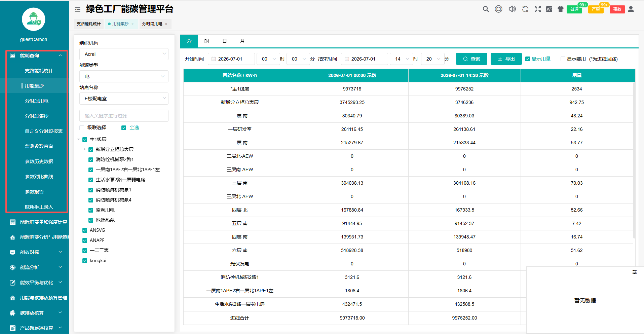Click the 查询 button
The height and width of the screenshot is (334, 644).
click(x=471, y=59)
